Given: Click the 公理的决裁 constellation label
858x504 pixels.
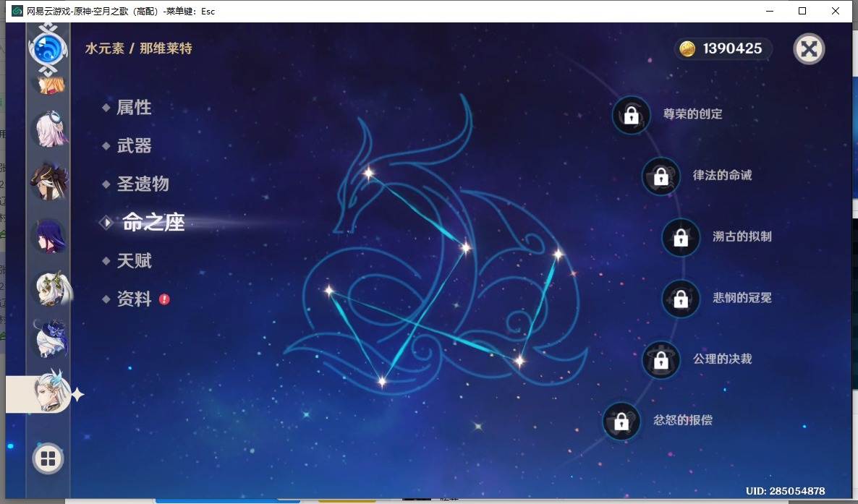Looking at the screenshot, I should coord(722,359).
